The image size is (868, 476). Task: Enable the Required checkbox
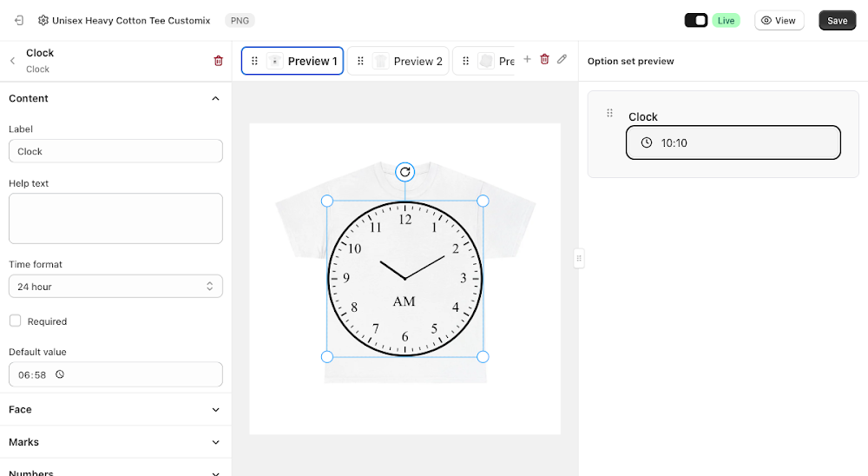[x=16, y=321]
